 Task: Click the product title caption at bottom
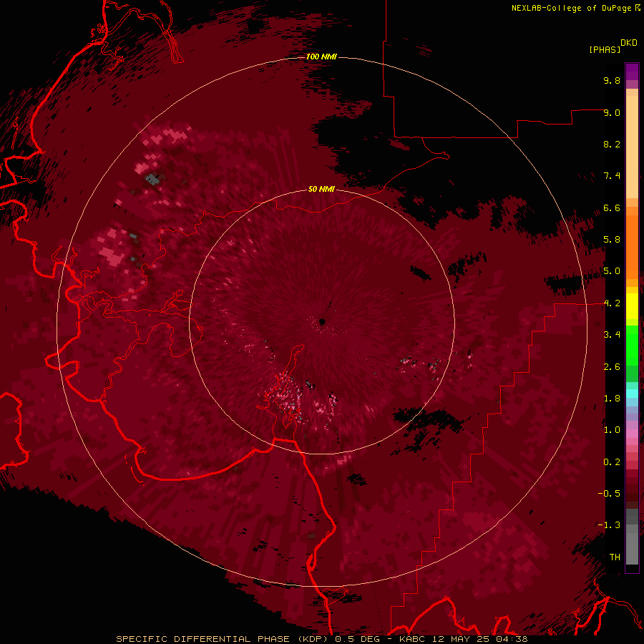coord(321,639)
